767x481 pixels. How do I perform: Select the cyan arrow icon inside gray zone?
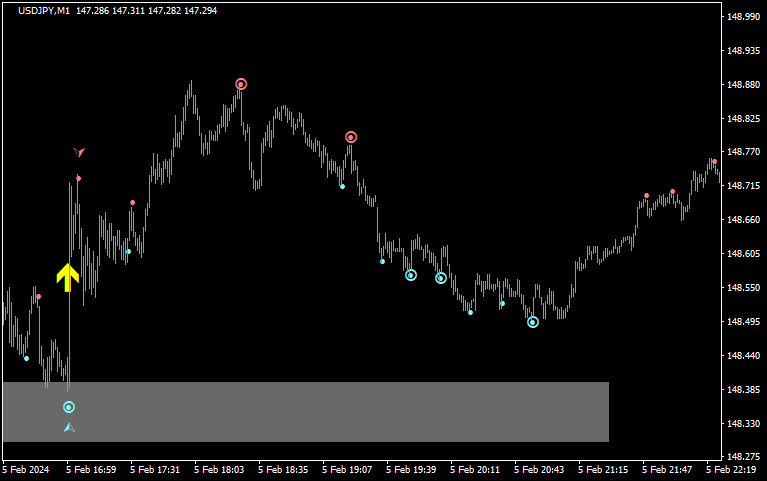[69, 427]
